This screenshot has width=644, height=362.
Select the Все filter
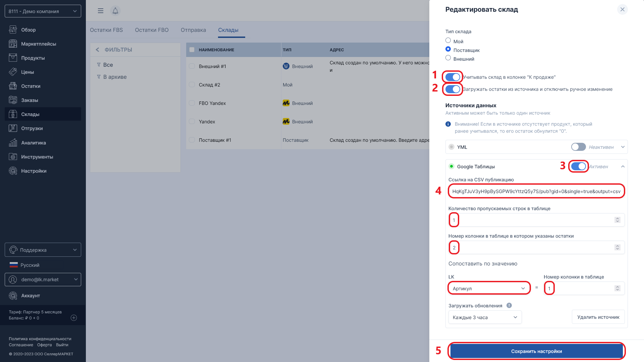[x=108, y=65]
